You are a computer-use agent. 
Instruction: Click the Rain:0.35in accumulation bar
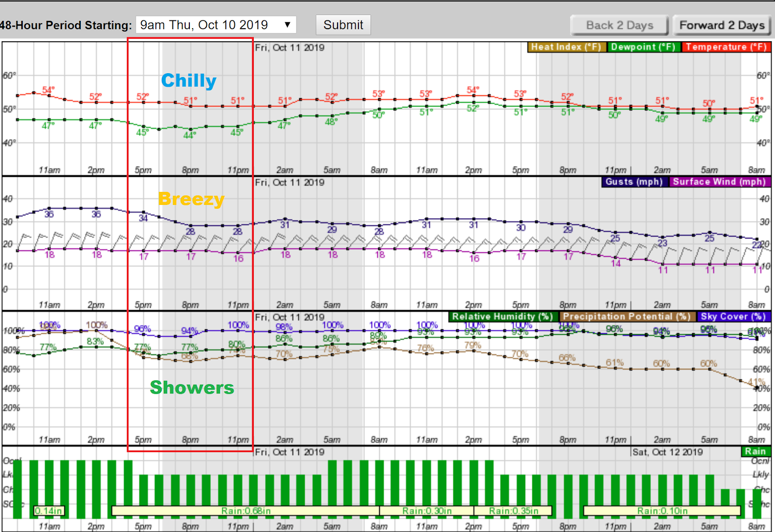(x=513, y=511)
